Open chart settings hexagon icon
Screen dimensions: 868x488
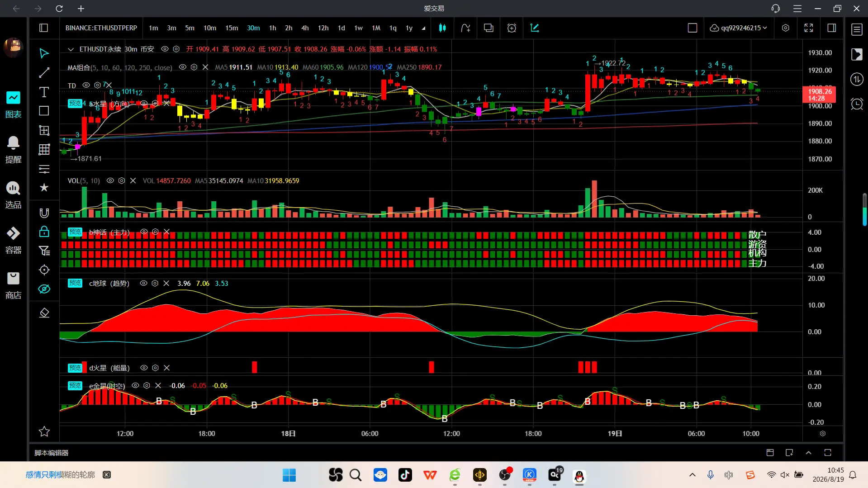(x=786, y=28)
